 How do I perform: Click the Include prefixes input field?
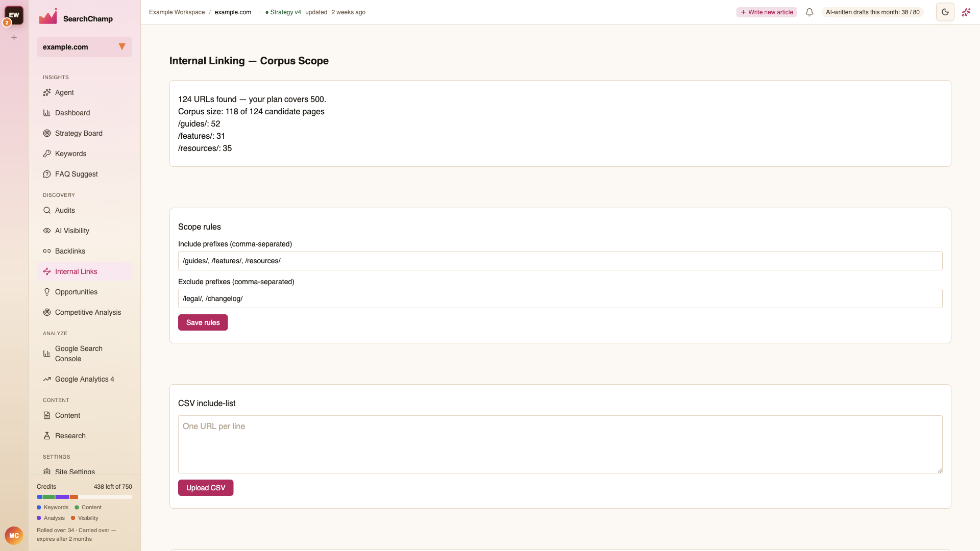(x=560, y=261)
